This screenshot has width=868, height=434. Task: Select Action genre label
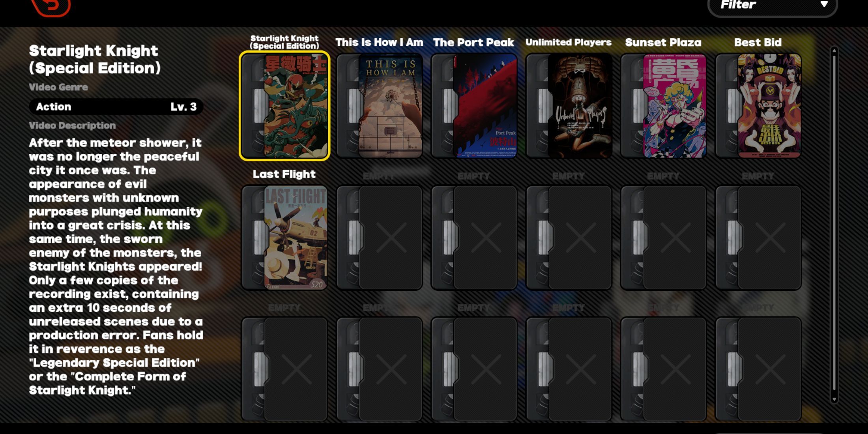[54, 106]
